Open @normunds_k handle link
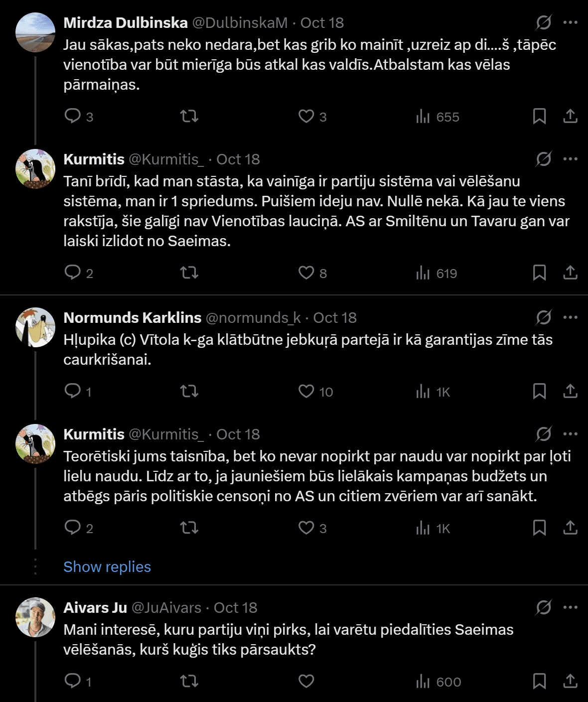Viewport: 588px width, 702px height. click(x=253, y=317)
